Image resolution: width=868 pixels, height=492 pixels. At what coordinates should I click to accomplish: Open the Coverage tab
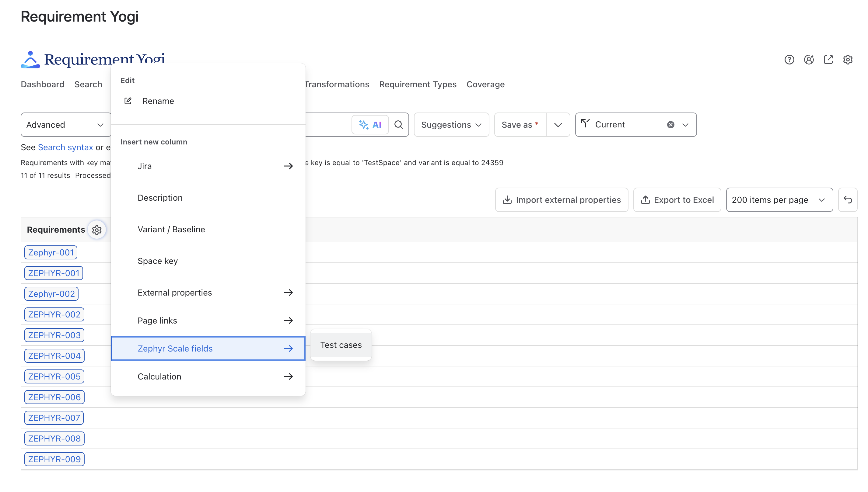(485, 85)
